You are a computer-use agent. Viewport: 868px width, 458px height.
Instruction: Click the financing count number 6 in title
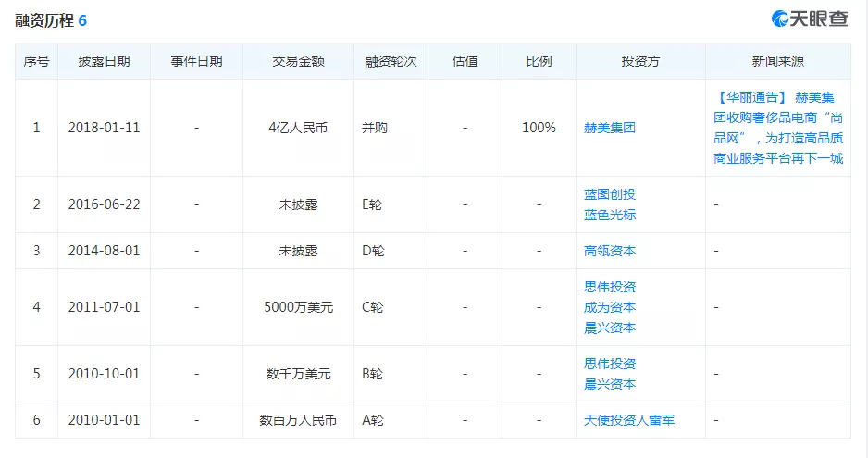[82, 21]
